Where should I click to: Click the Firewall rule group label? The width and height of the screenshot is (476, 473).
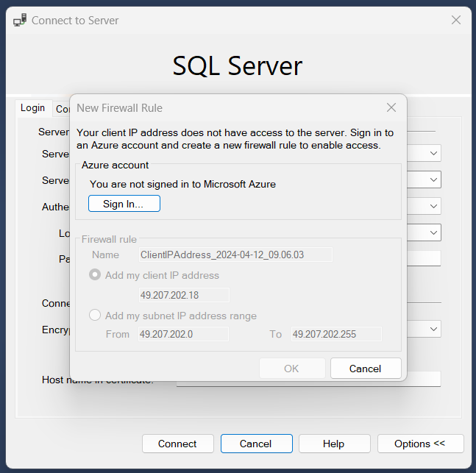[109, 239]
